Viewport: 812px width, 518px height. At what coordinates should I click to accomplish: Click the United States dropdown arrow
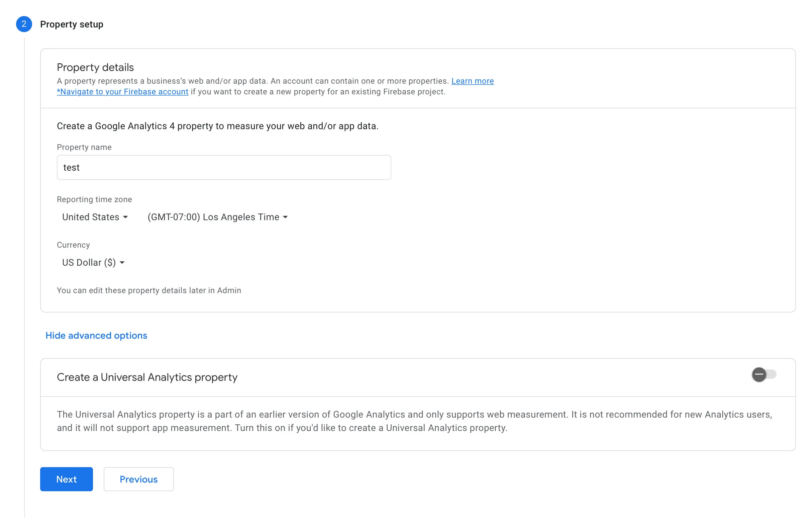pos(125,217)
